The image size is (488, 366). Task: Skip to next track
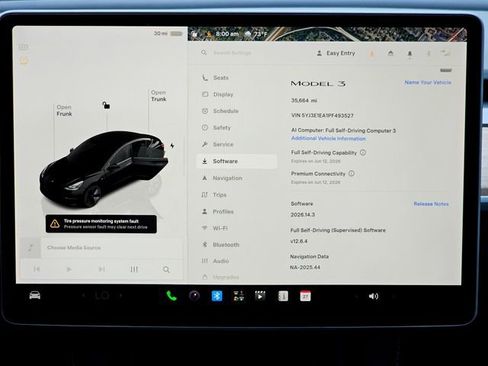(x=102, y=269)
